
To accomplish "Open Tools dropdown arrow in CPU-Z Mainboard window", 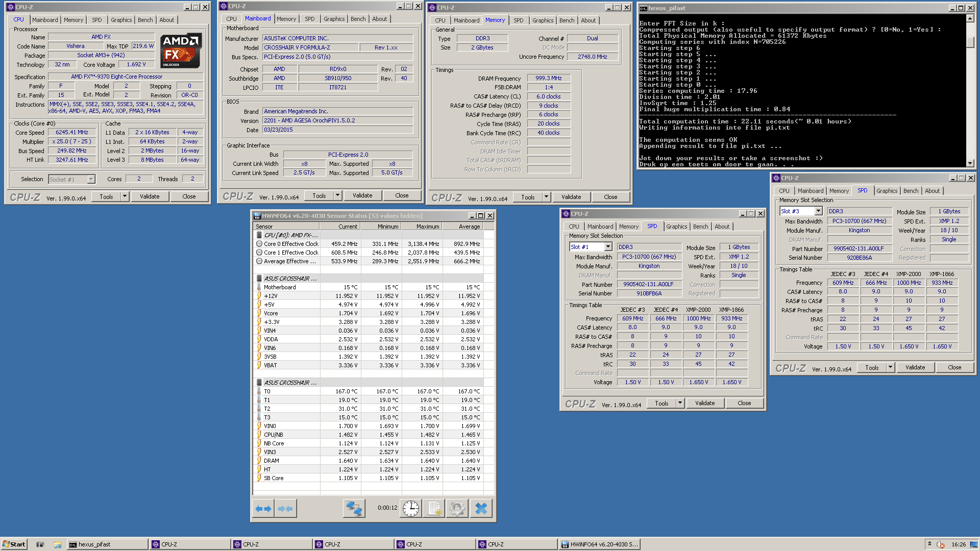I will 337,195.
